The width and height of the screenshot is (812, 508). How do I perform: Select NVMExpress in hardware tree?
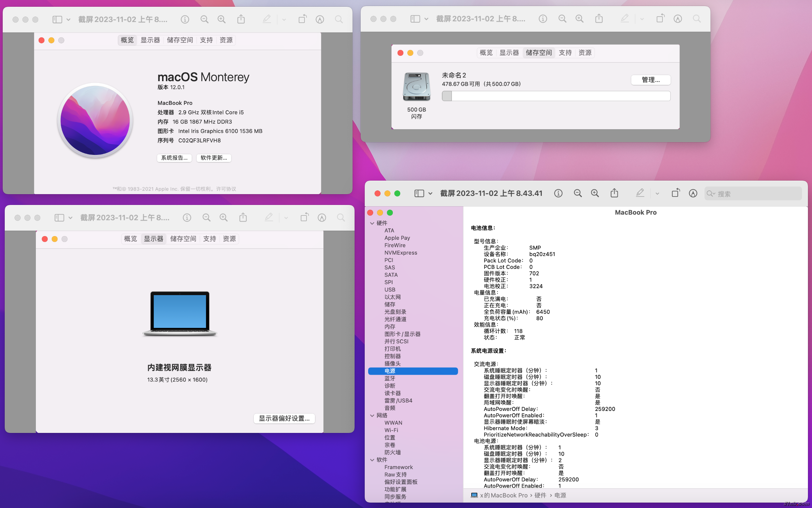pos(401,253)
